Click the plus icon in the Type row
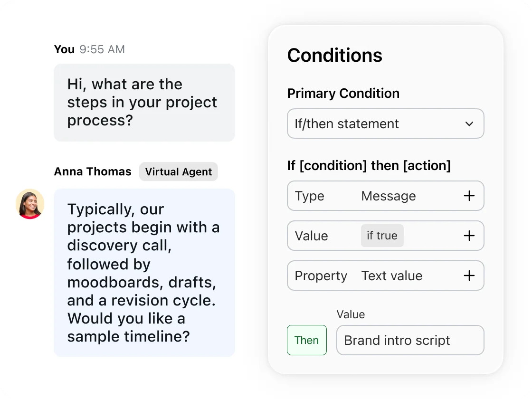 point(469,196)
